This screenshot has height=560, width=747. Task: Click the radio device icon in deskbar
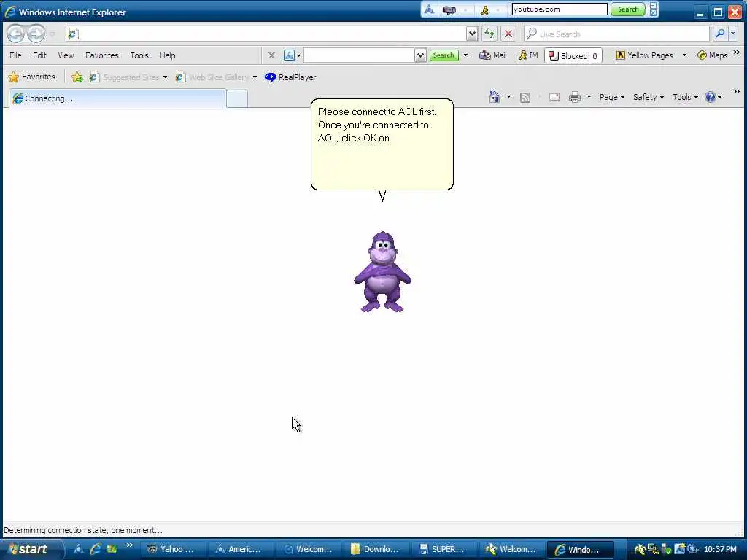click(449, 9)
